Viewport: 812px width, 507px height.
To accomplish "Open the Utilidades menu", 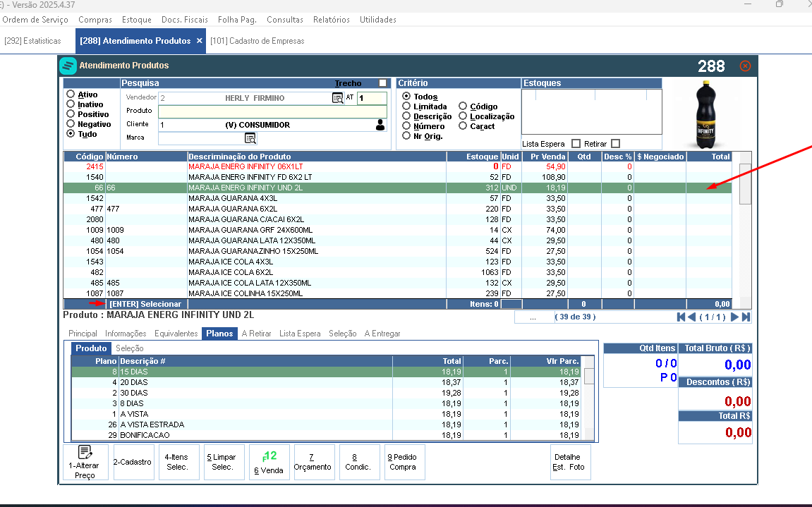I will point(378,20).
